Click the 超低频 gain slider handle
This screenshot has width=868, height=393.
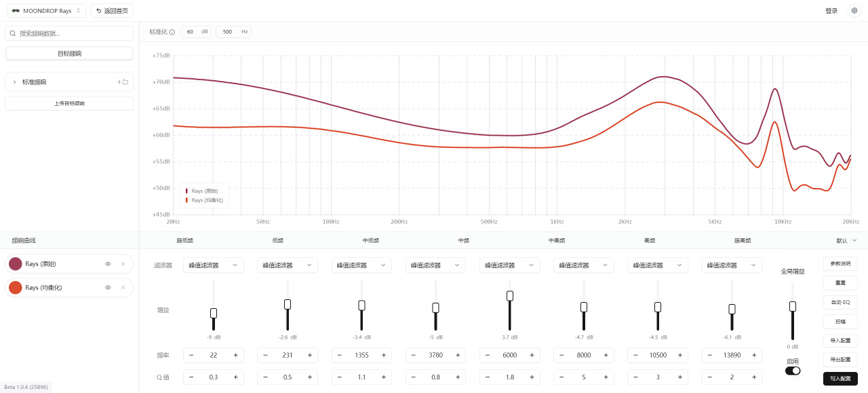coord(214,313)
